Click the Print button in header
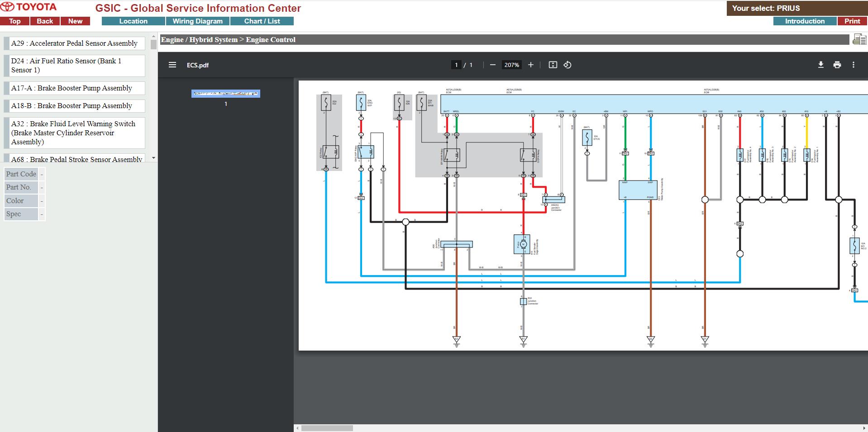This screenshot has height=432, width=868. [852, 21]
